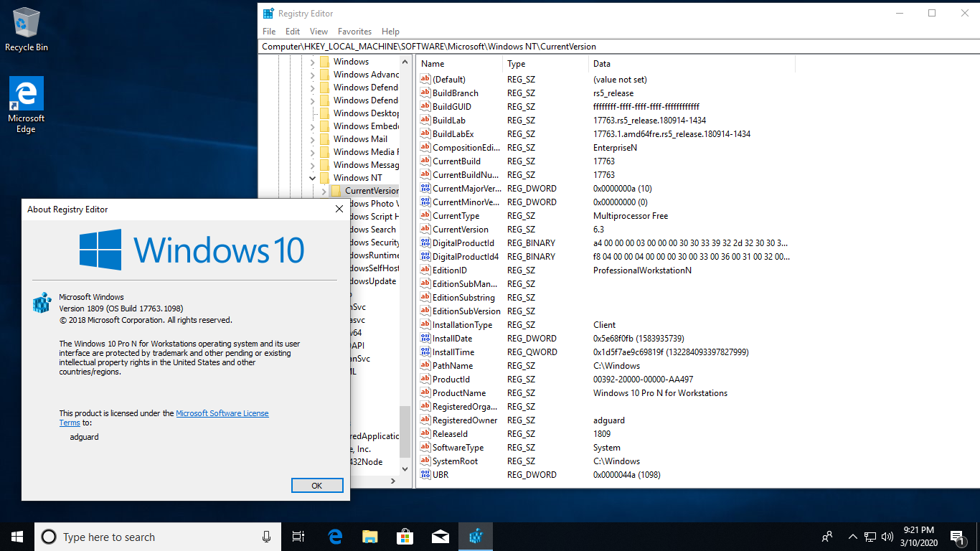
Task: Select the ProductId value name
Action: (451, 380)
